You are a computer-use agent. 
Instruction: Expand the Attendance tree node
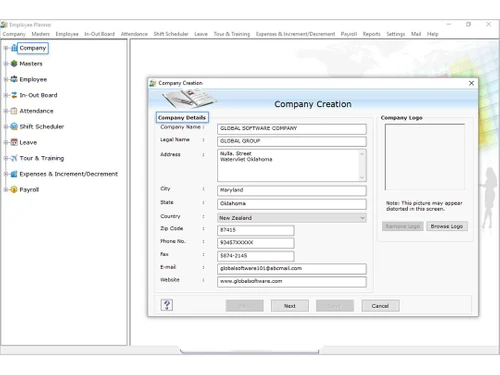6,111
